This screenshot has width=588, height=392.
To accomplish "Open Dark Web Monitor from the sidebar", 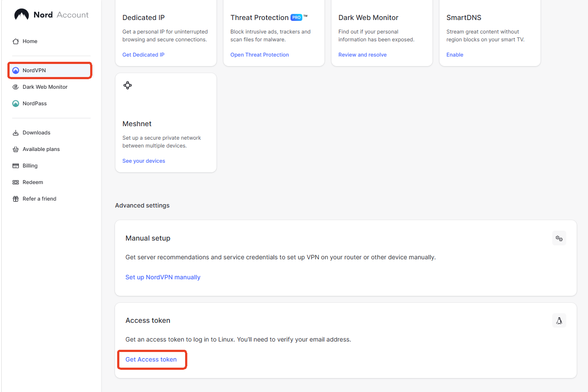I will point(45,87).
